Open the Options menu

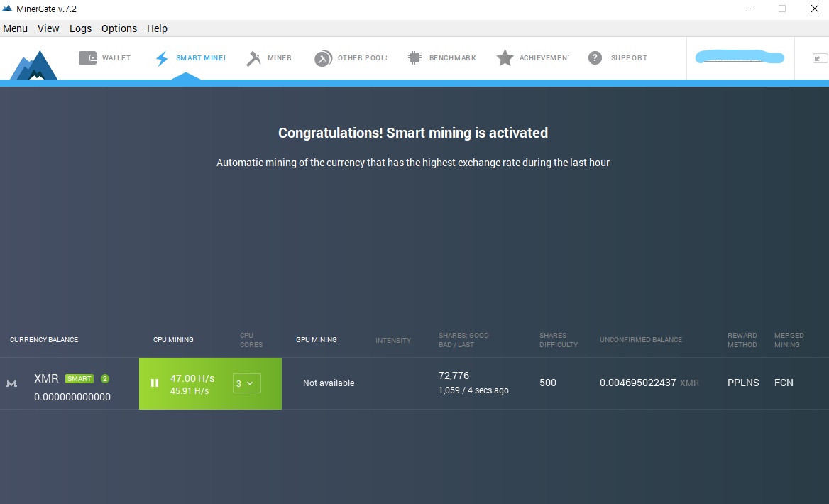coord(119,28)
